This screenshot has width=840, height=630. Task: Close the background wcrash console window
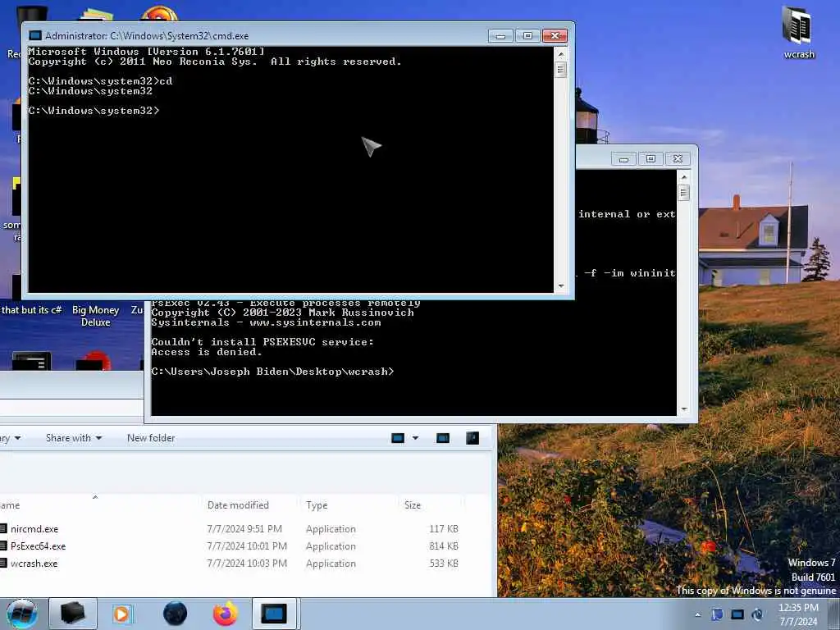pyautogui.click(x=678, y=159)
